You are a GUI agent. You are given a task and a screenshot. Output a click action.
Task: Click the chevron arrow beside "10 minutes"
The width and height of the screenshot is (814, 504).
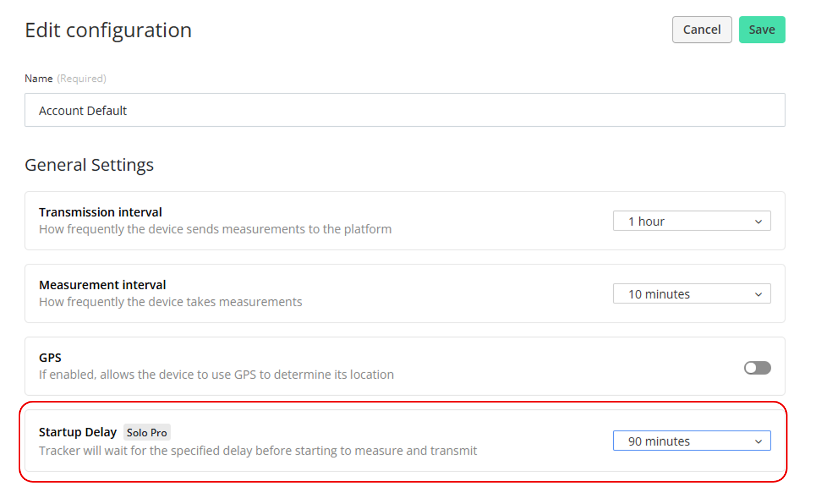(x=758, y=295)
